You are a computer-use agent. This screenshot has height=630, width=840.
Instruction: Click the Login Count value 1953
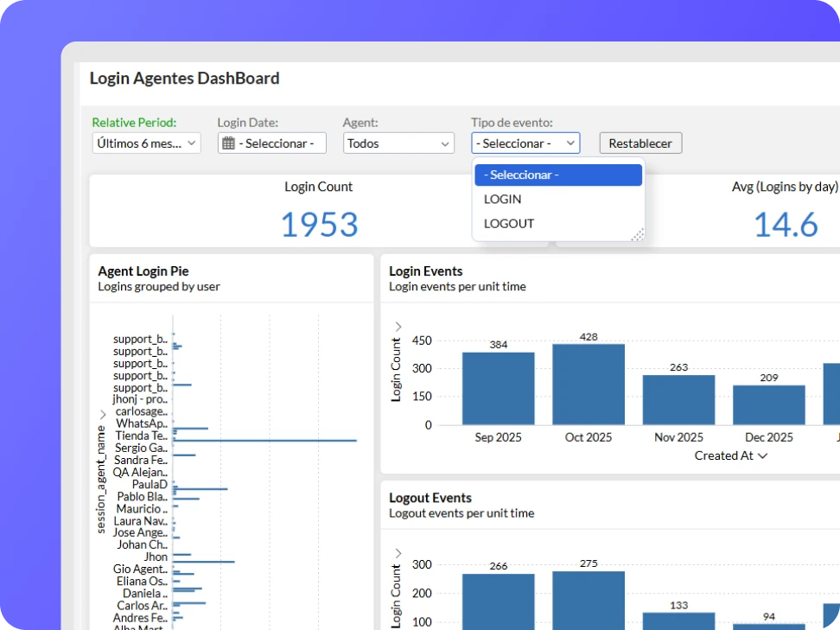tap(319, 225)
